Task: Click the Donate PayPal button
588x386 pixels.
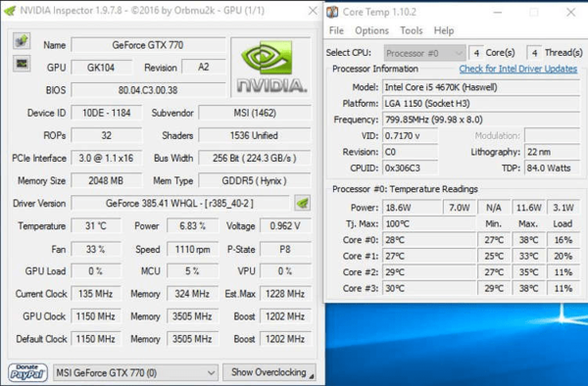Action: coord(27,372)
